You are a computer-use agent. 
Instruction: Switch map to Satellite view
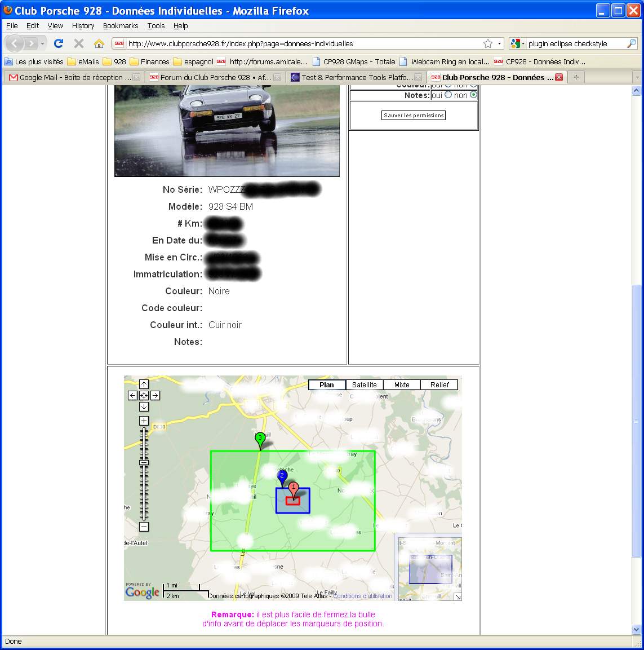pyautogui.click(x=365, y=384)
